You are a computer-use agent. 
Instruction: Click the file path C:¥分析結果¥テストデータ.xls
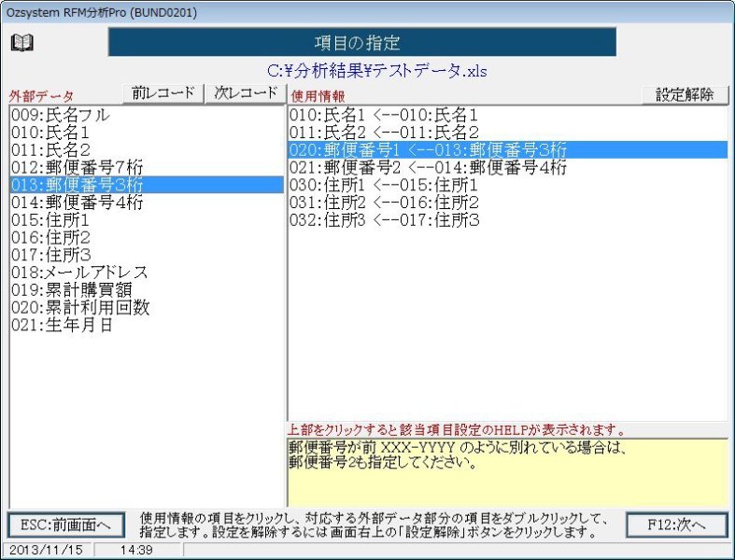[x=377, y=71]
